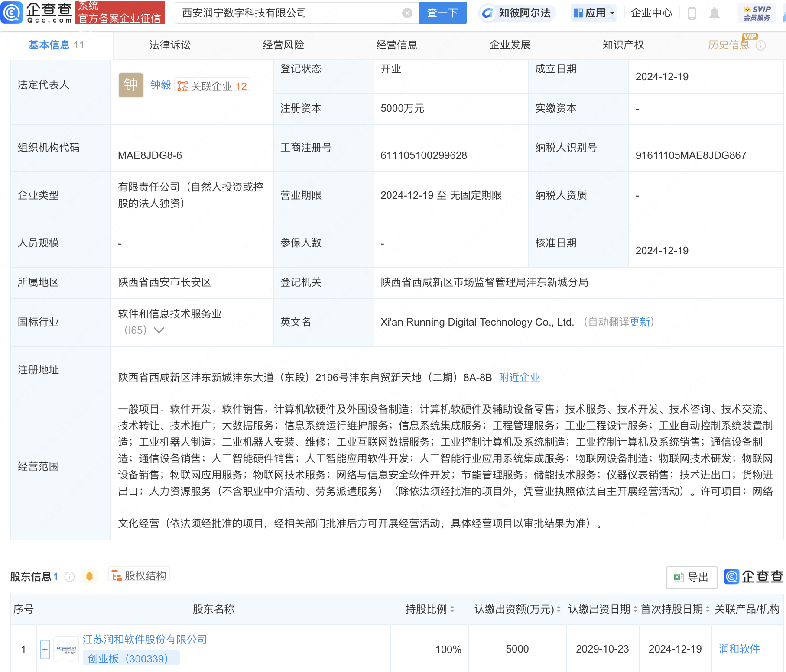Click the info icon next to 股东信息
Screen dimensions: 786x672
pyautogui.click(x=69, y=577)
